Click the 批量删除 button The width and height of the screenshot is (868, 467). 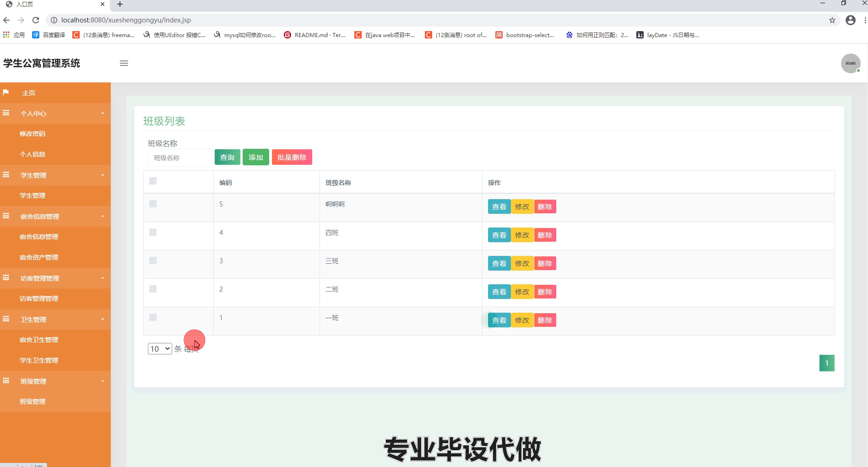click(292, 157)
